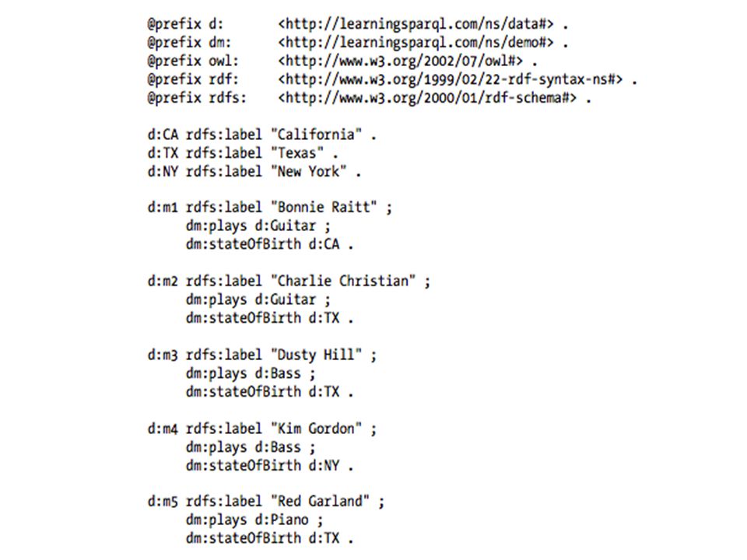This screenshot has width=747, height=560.
Task: Click the "Charlie Christian" label text
Action: click(343, 281)
